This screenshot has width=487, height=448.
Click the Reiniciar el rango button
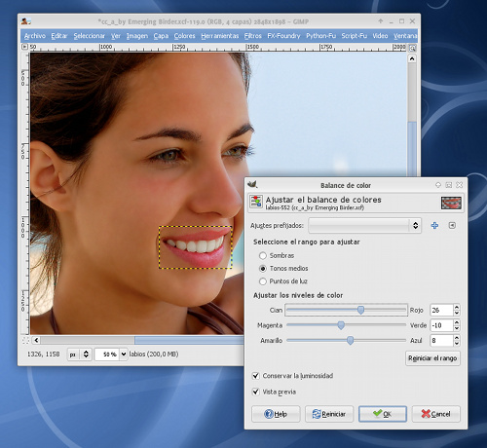pos(432,358)
